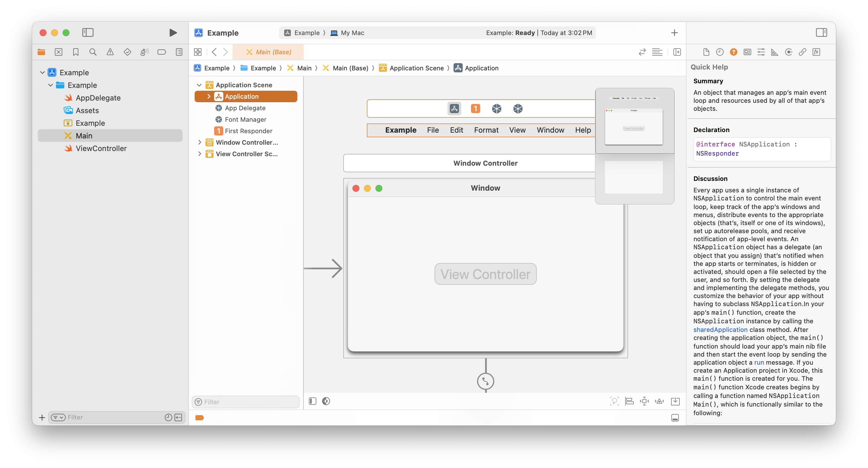Hide the document outline panel
This screenshot has height=468, width=868.
click(312, 401)
